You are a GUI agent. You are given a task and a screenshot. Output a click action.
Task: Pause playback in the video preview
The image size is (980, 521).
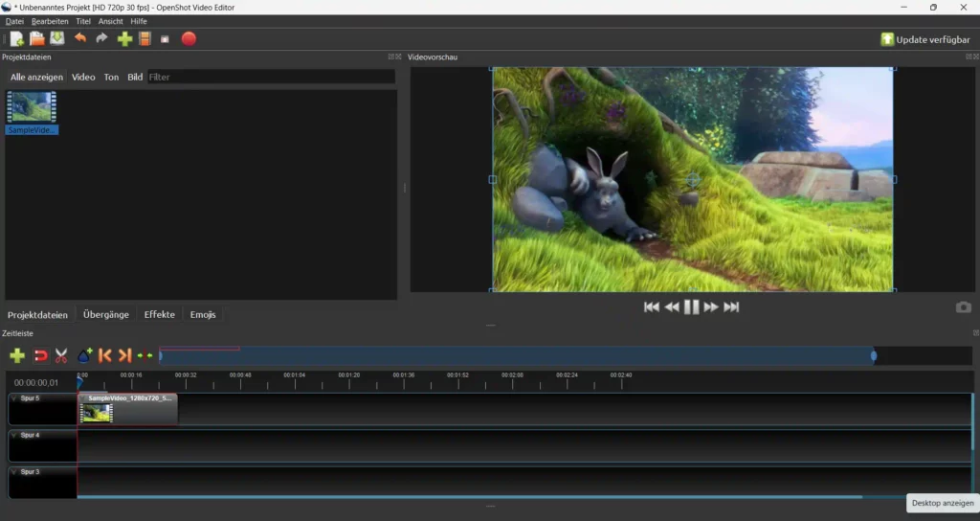point(691,307)
